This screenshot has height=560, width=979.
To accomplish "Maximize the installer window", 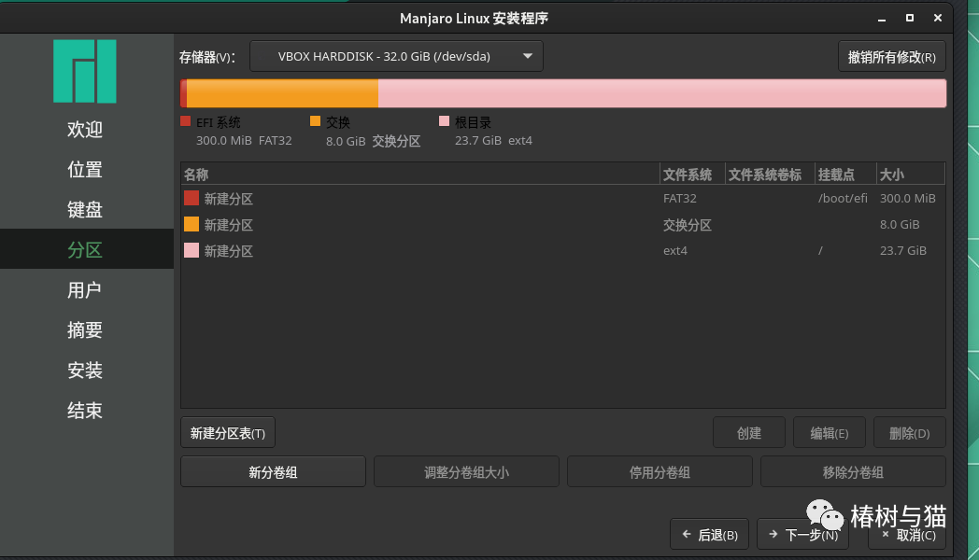I will pyautogui.click(x=910, y=18).
